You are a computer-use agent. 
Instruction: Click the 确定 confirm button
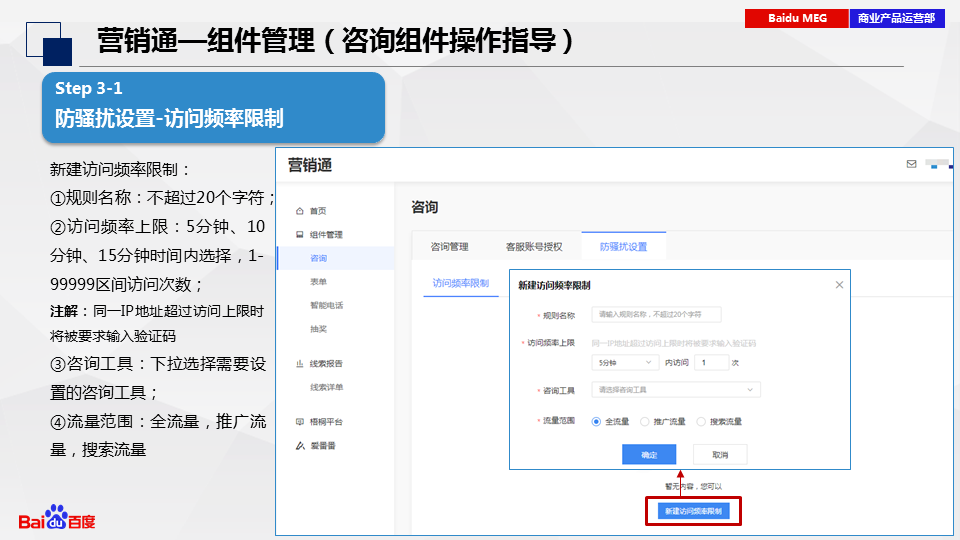coord(649,455)
